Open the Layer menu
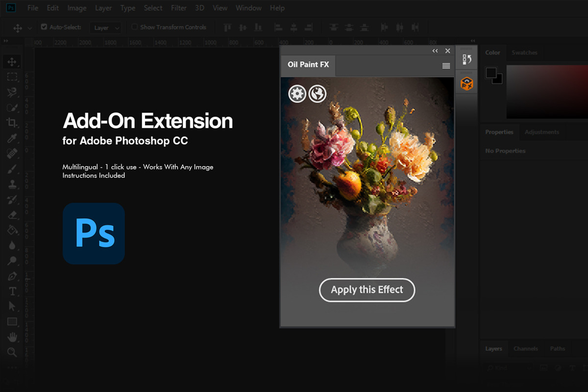Viewport: 588px width, 392px height. click(x=103, y=8)
